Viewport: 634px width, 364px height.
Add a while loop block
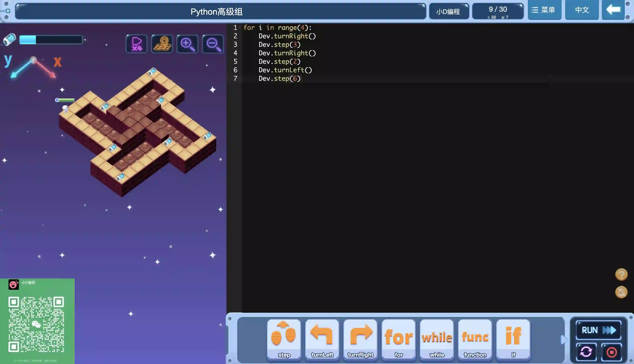pyautogui.click(x=437, y=339)
